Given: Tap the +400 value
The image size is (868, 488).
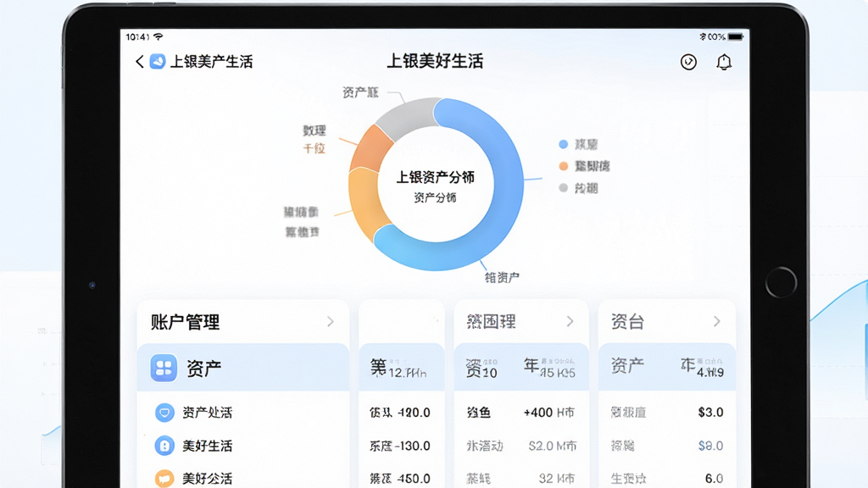Looking at the screenshot, I should (x=538, y=413).
